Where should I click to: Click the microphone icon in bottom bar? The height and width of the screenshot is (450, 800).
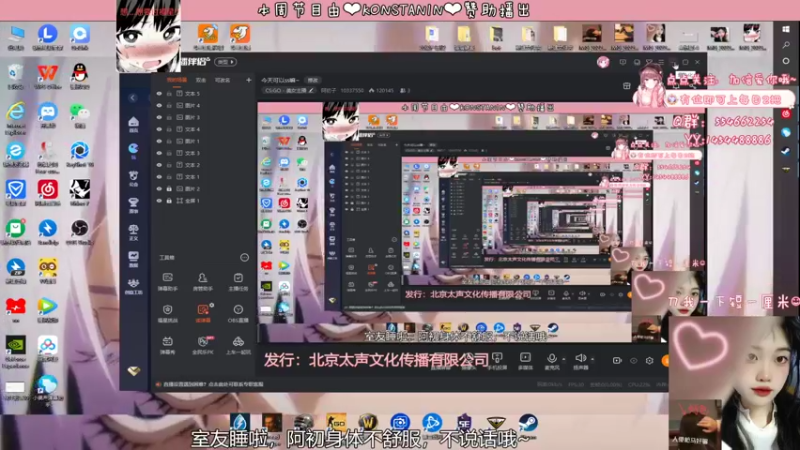552,358
